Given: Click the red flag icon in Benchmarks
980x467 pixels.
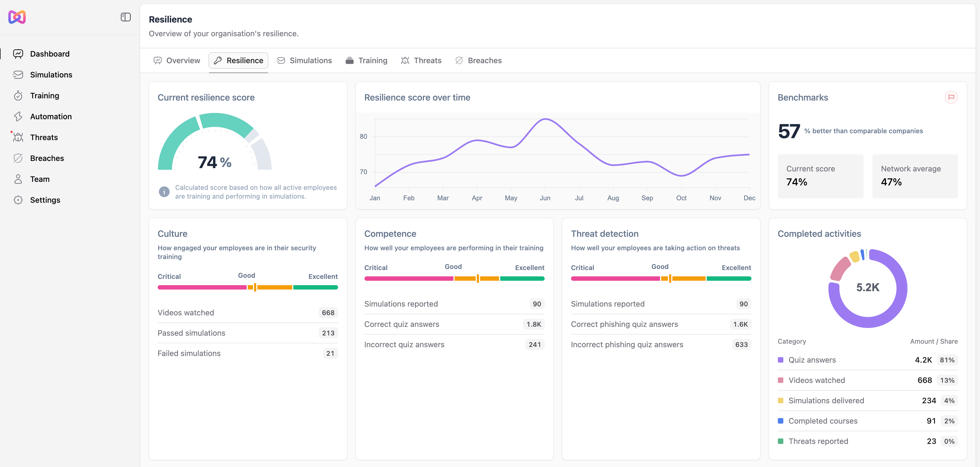Looking at the screenshot, I should click(x=951, y=98).
